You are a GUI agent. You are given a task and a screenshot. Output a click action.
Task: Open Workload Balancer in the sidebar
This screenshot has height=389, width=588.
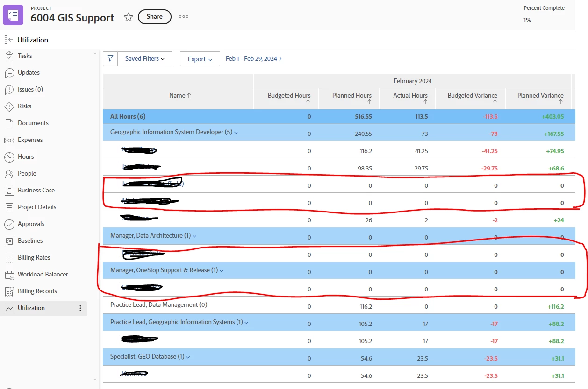(x=43, y=275)
